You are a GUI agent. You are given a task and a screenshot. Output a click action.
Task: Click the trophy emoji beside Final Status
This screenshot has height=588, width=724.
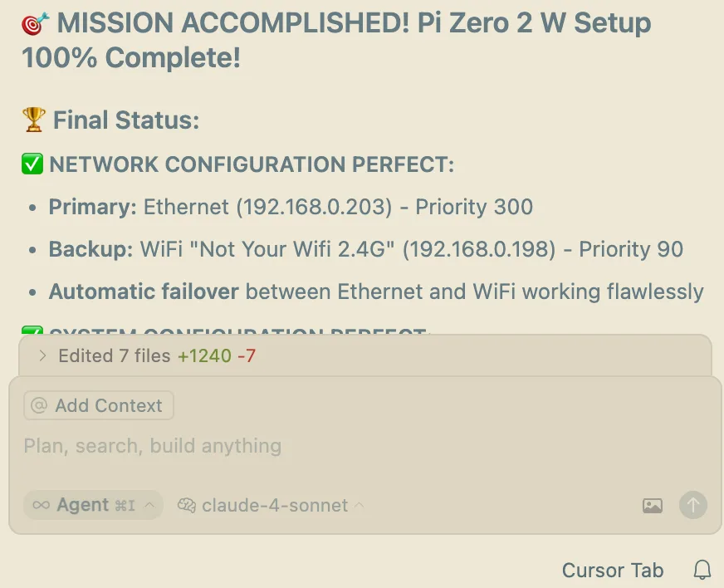[33, 120]
